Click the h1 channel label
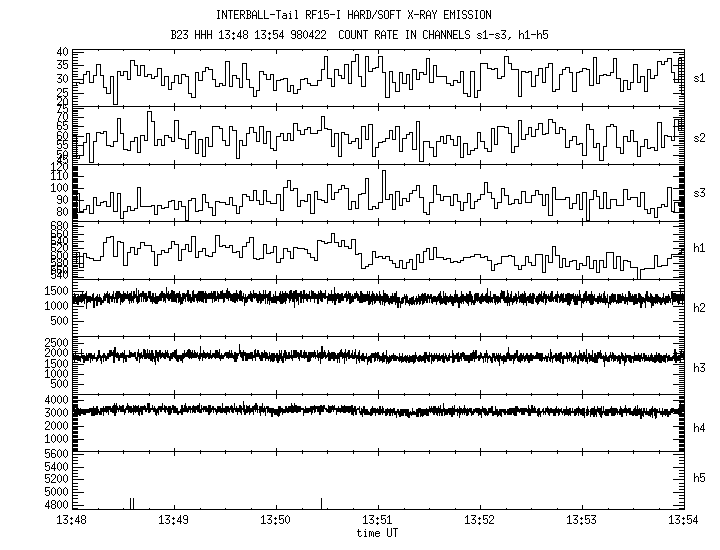720x550 pixels. click(x=700, y=248)
